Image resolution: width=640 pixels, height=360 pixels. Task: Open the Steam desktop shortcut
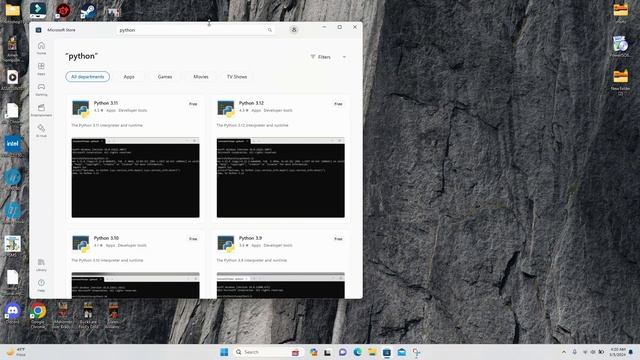click(88, 11)
